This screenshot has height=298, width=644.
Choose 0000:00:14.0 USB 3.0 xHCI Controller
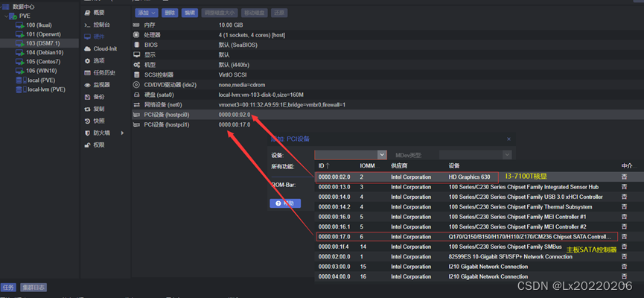click(x=479, y=197)
